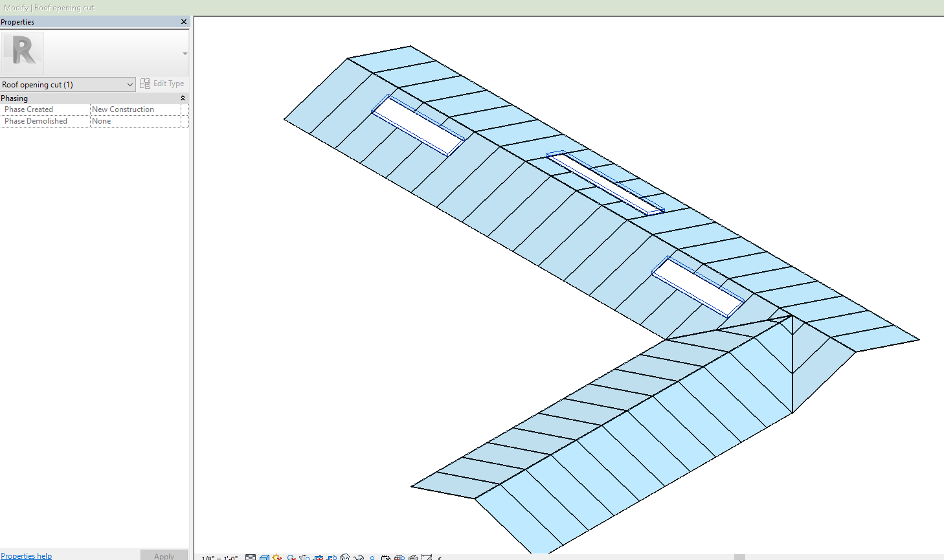This screenshot has width=944, height=560.
Task: Crop the view using the crop icon
Action: tap(317, 556)
